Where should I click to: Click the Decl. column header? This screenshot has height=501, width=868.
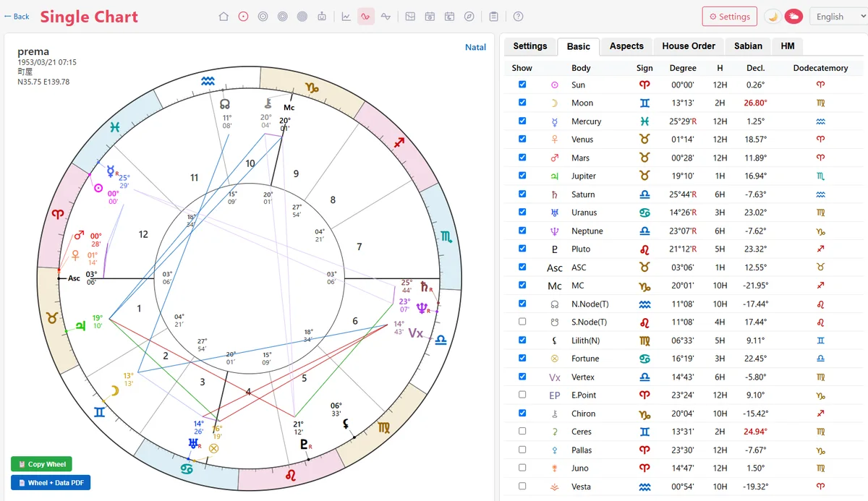756,68
